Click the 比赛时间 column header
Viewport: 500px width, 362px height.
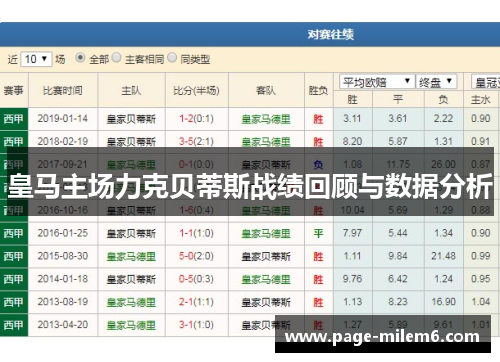(x=63, y=90)
